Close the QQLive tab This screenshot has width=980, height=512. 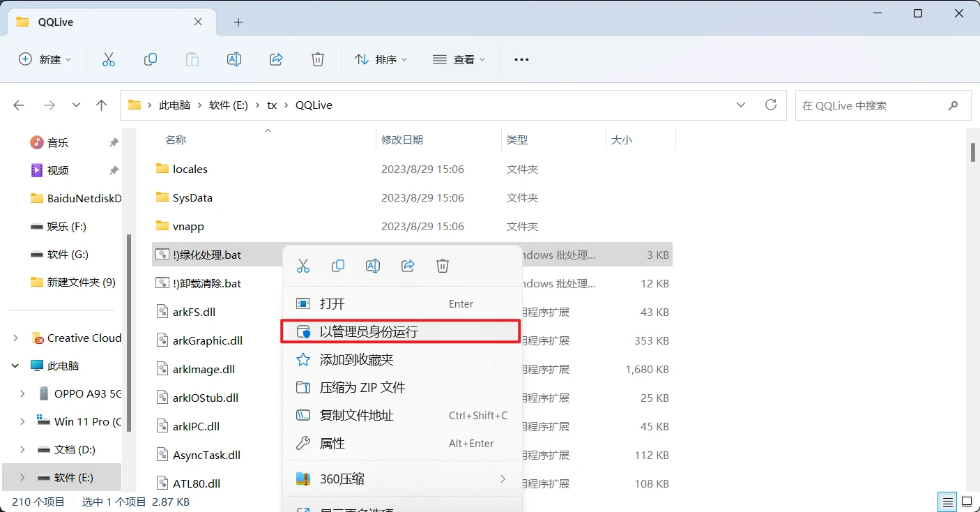point(199,22)
